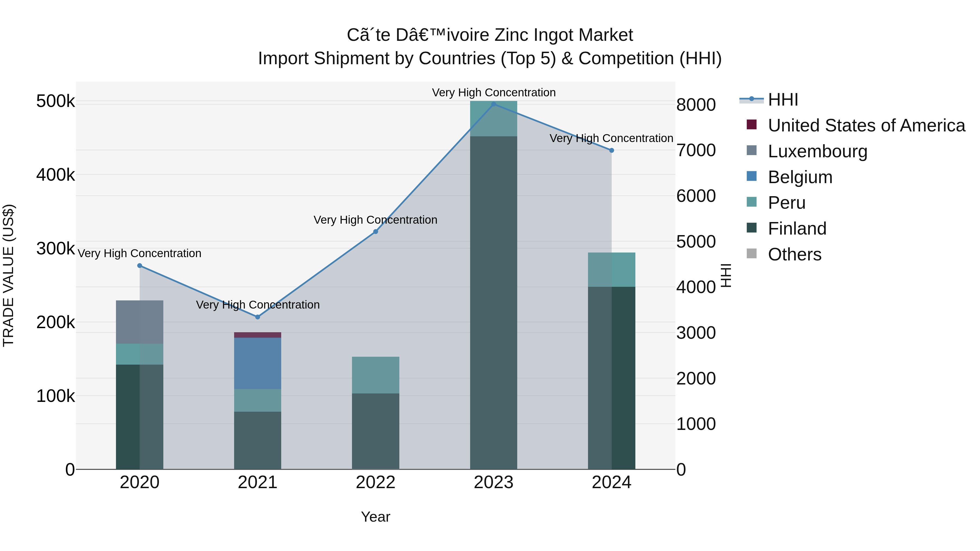Click the Belgium bar segment in 2021

coord(258,363)
